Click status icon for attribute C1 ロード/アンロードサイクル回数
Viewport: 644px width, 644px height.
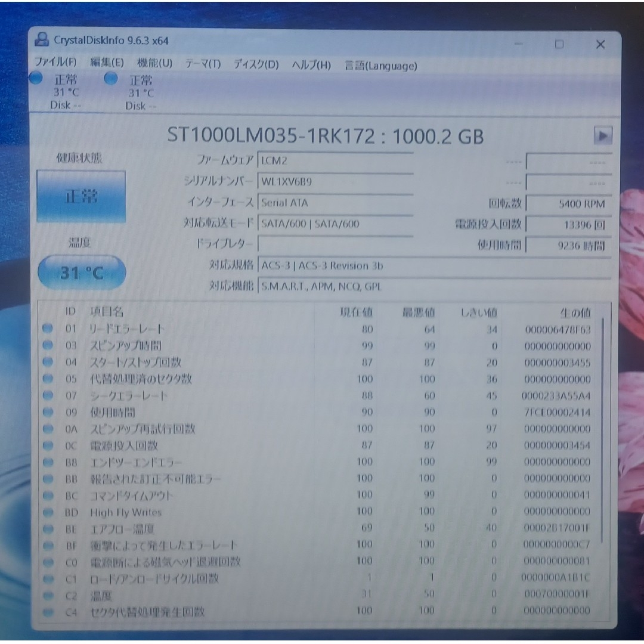tap(48, 579)
